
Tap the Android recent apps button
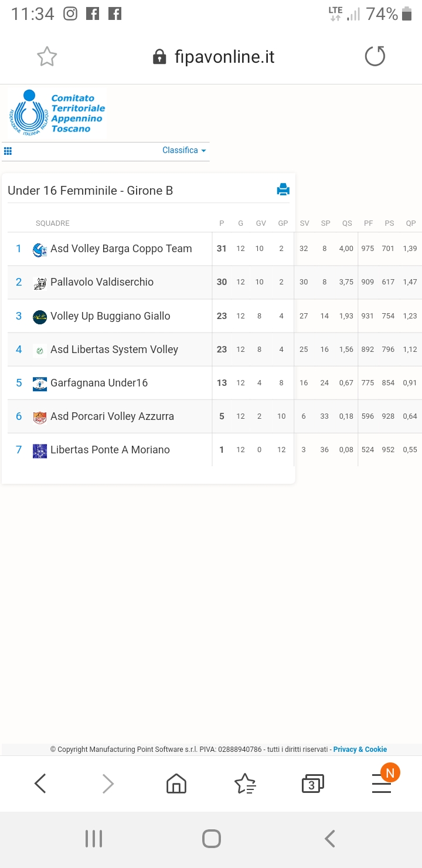94,839
